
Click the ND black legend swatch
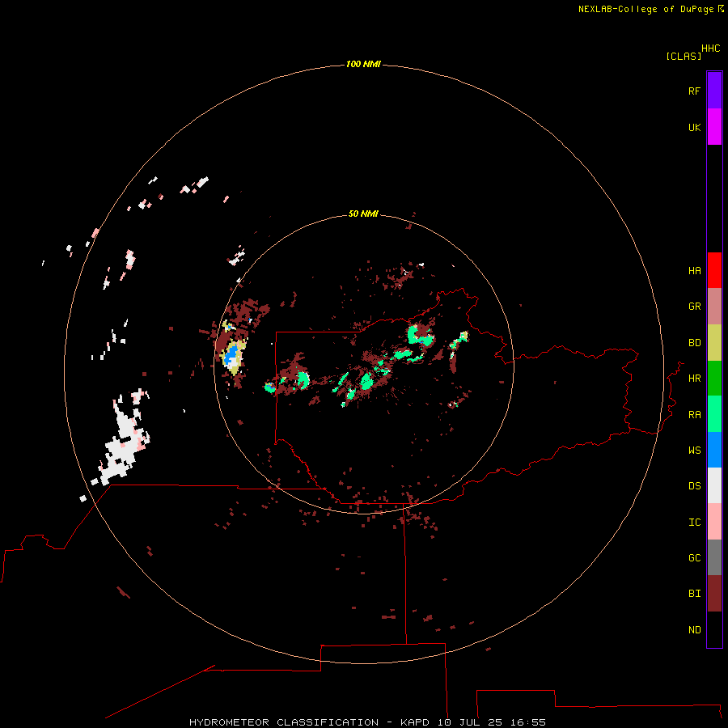point(714,629)
